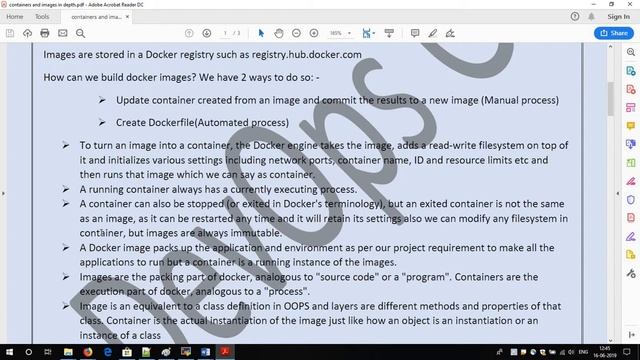Open the Fit page options dropdown
The image size is (640, 360).
(x=368, y=33)
